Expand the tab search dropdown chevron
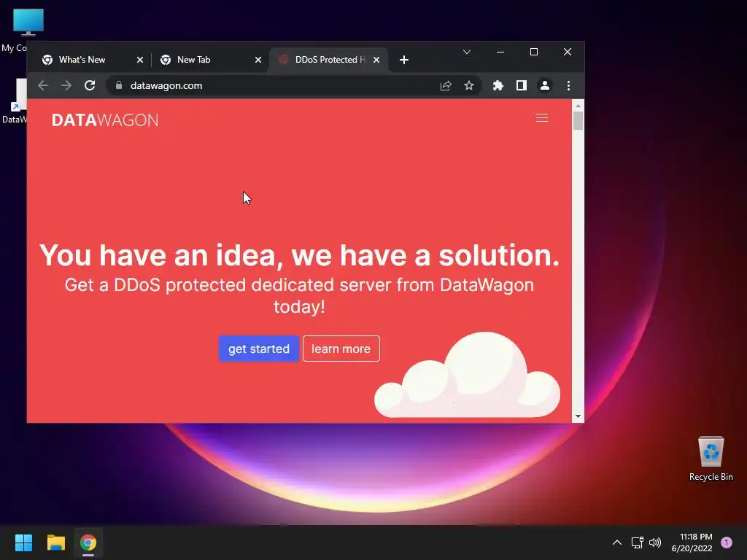The height and width of the screenshot is (560, 747). [x=467, y=52]
